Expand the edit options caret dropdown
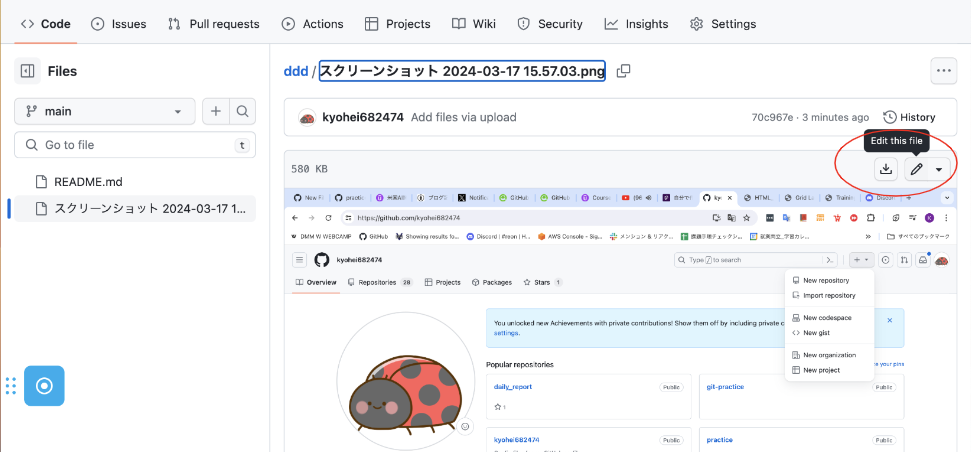Screen dimensions: 971x452 pos(939,169)
